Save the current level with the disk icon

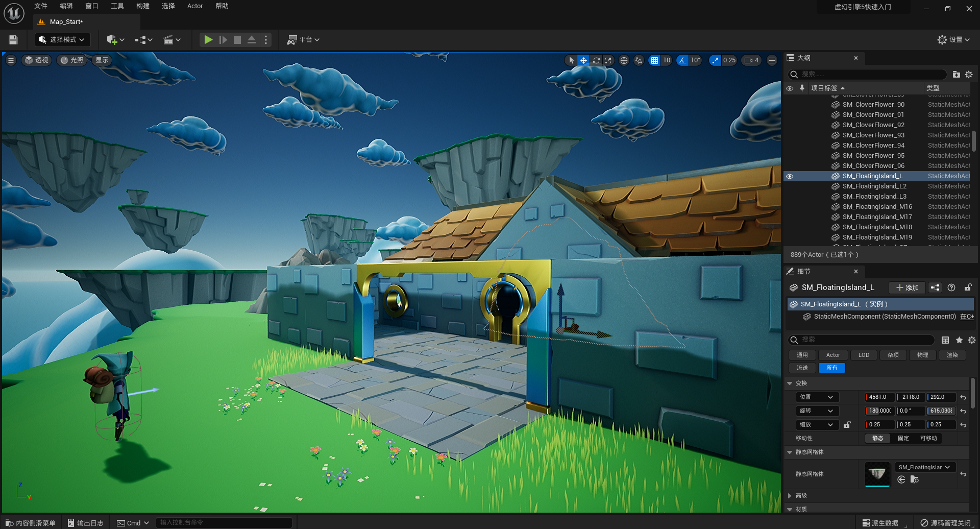13,40
